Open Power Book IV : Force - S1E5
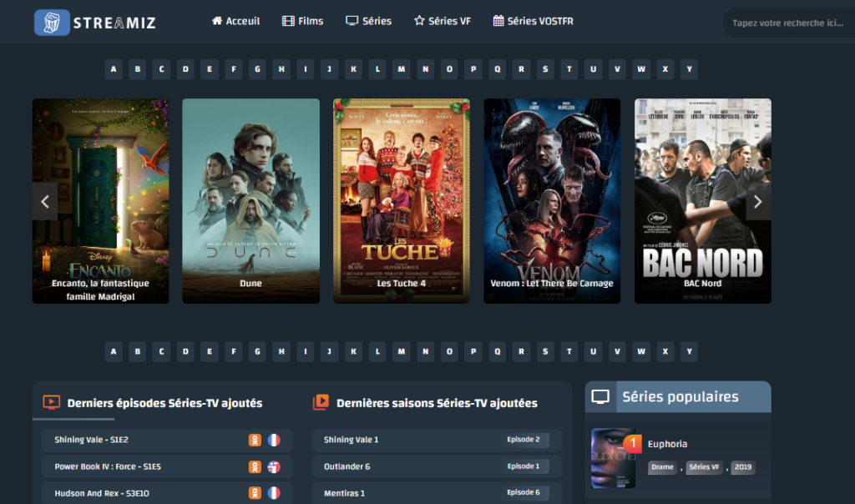 pos(108,466)
